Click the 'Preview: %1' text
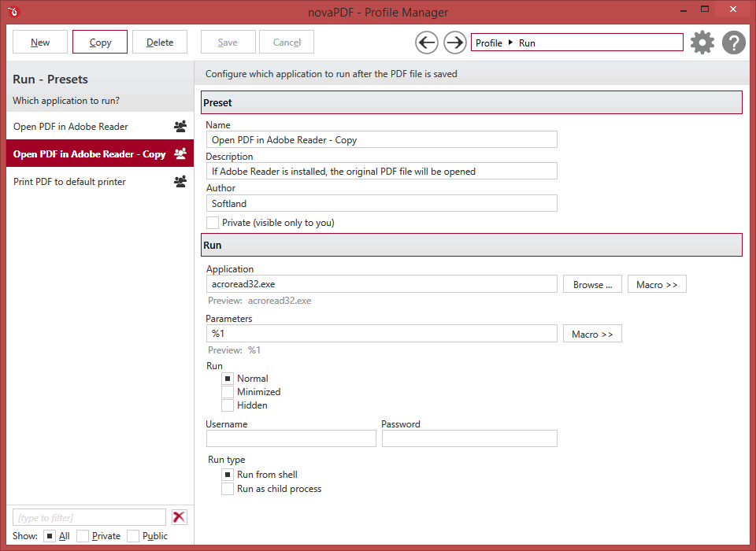 (235, 350)
